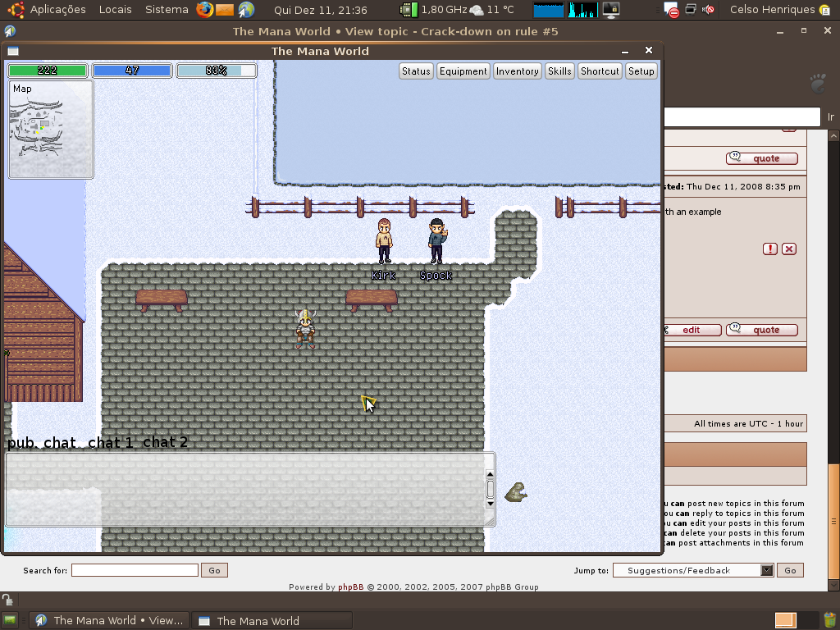Click the clock showing Qui Dez 11, 21:36

321,10
